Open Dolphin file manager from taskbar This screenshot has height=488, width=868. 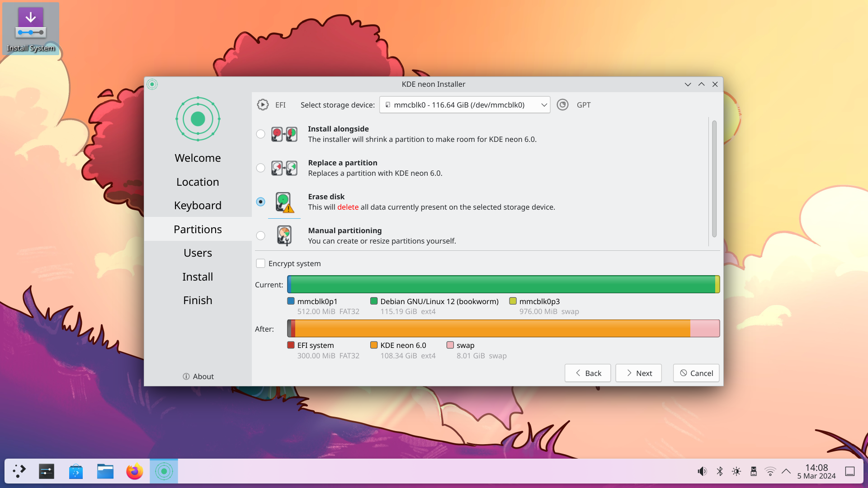[105, 471]
